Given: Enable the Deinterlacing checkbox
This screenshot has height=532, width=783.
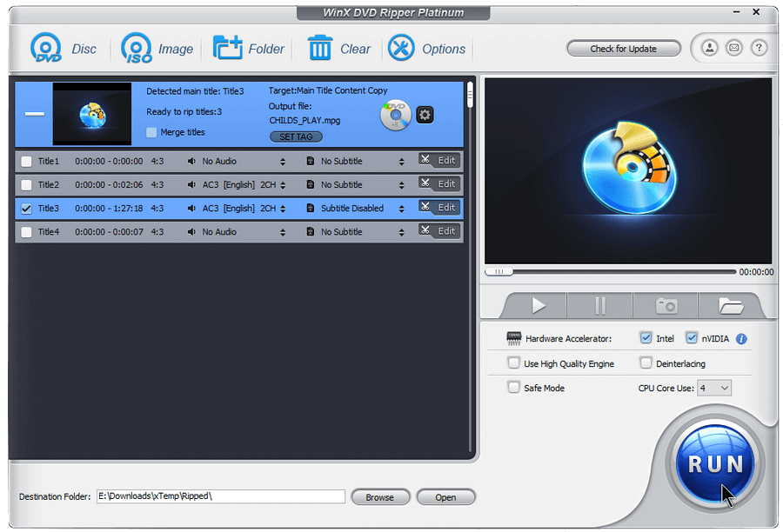Looking at the screenshot, I should coord(646,362).
